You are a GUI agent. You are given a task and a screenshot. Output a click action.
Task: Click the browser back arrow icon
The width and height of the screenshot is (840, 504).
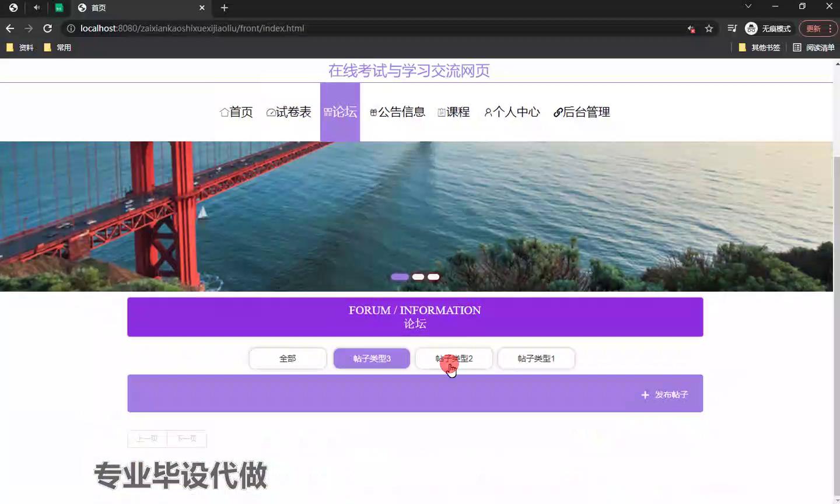tap(10, 29)
